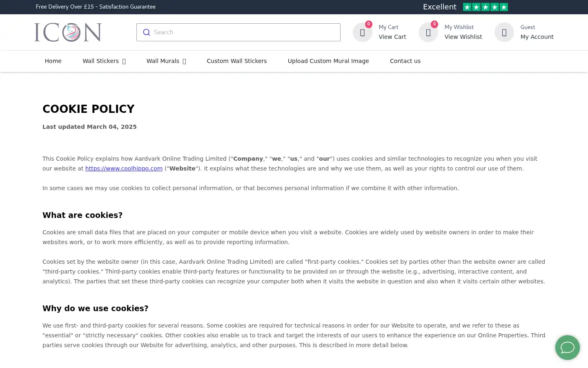Click My Account link
Screen dimensions: 588x368
(537, 37)
